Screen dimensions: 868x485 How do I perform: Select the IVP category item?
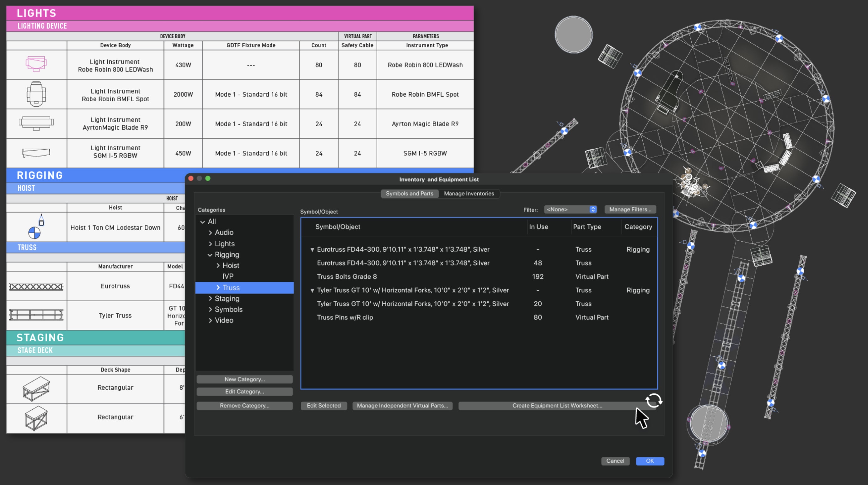tap(228, 276)
